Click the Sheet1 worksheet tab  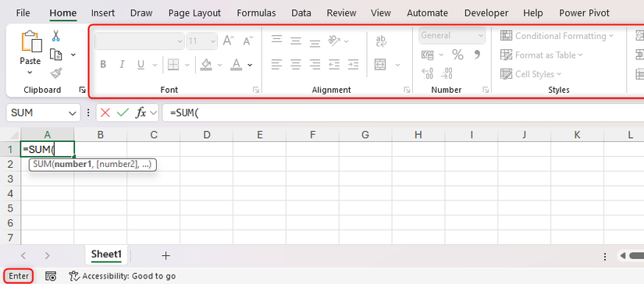pyautogui.click(x=106, y=254)
